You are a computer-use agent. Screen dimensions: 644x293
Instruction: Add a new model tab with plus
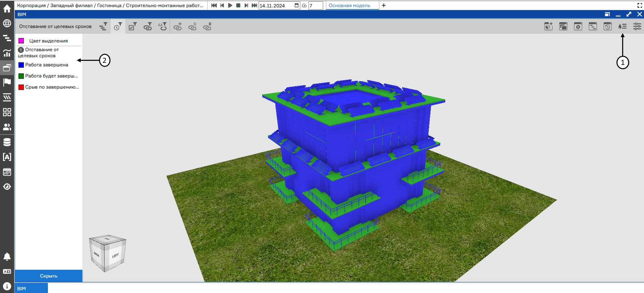(x=384, y=5)
